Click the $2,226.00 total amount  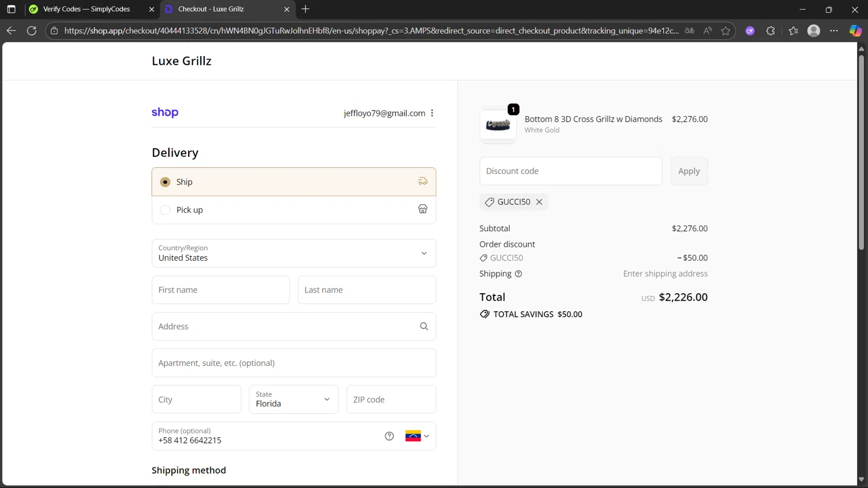(x=683, y=297)
